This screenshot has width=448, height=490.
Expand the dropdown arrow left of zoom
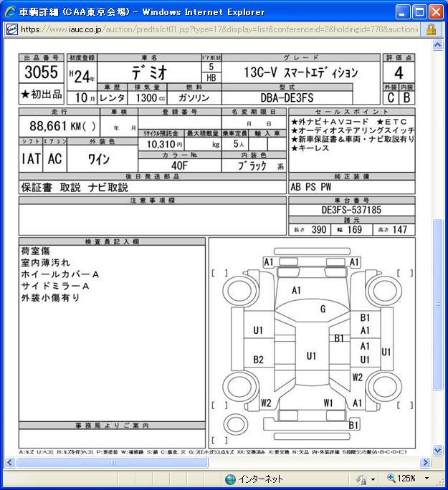[x=373, y=479]
